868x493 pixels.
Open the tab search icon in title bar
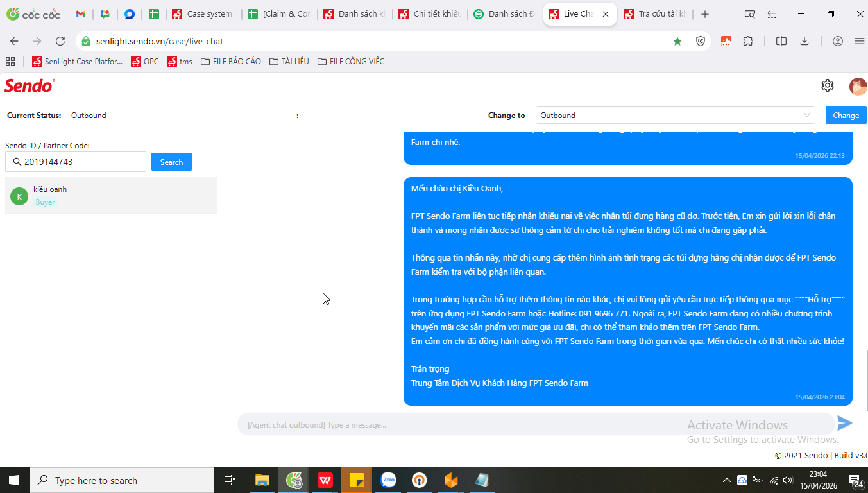(749, 14)
